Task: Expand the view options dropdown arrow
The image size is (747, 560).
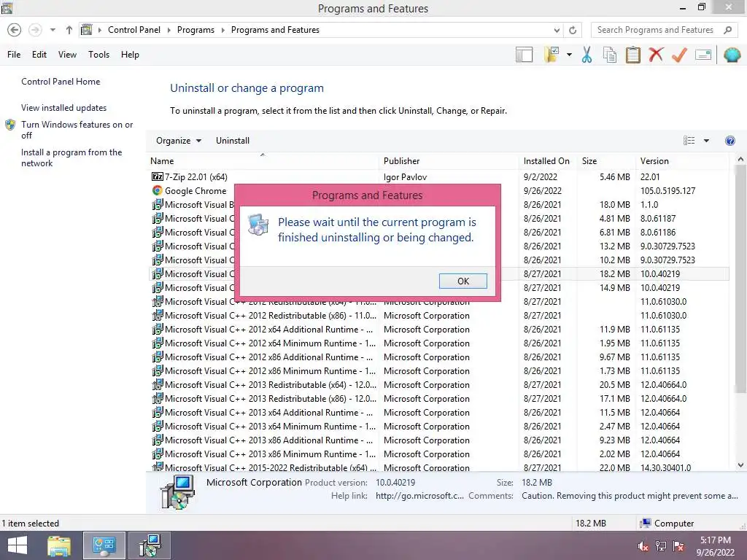Action: coord(706,141)
